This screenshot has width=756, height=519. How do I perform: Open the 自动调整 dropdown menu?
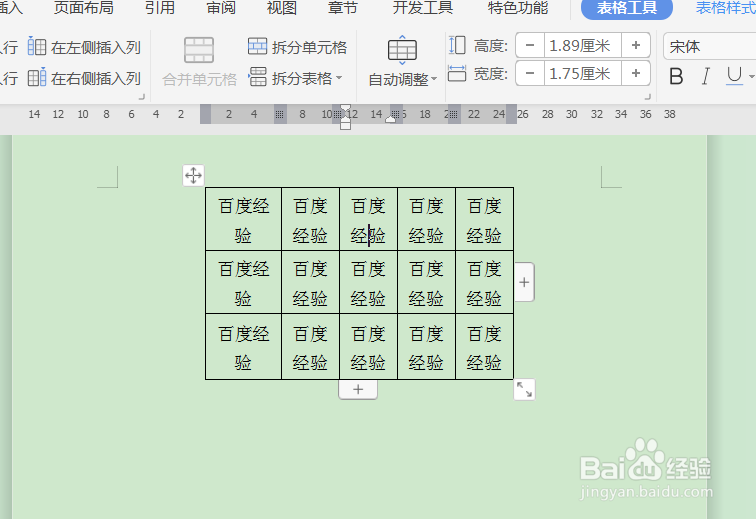[x=403, y=80]
